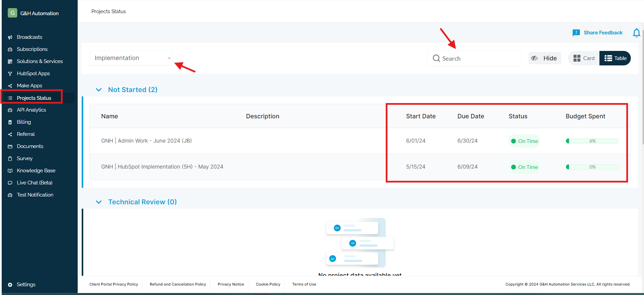Collapse the Not Started section
The image size is (644, 295).
[99, 90]
